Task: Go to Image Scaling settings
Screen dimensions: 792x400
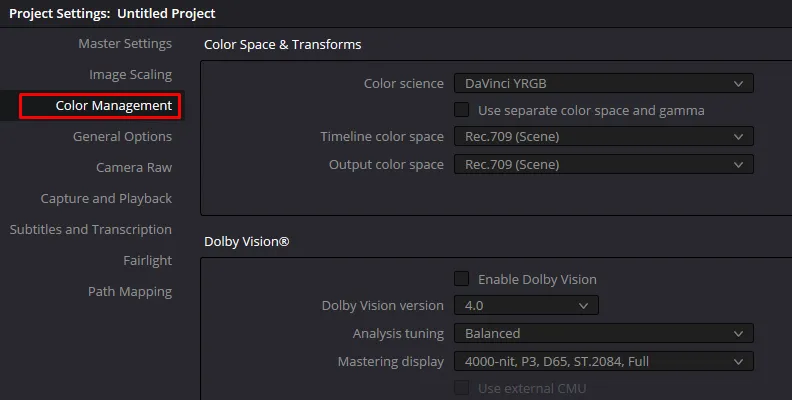Action: [130, 75]
